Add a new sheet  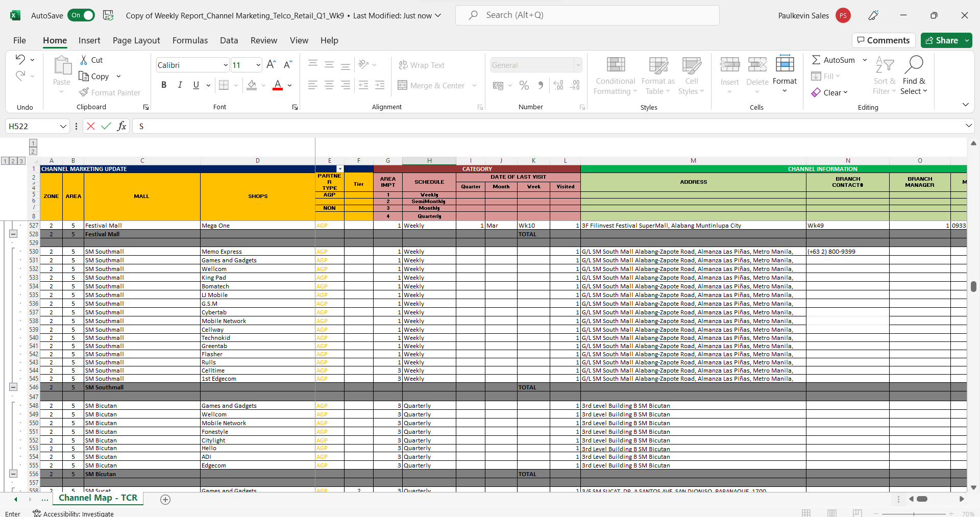click(x=165, y=500)
